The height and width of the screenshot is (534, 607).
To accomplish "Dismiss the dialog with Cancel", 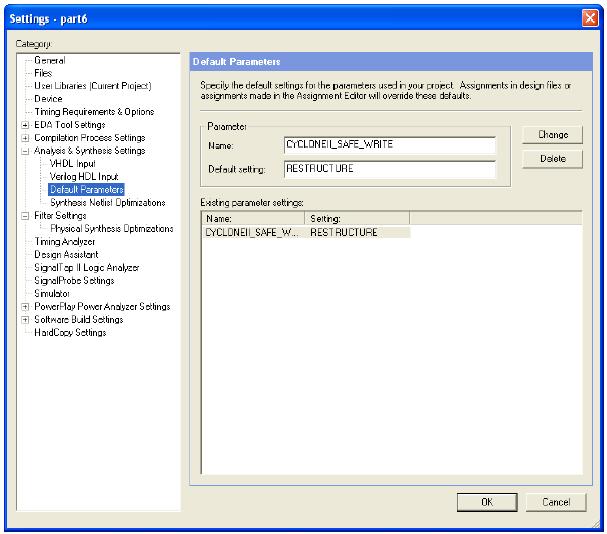I will point(556,502).
